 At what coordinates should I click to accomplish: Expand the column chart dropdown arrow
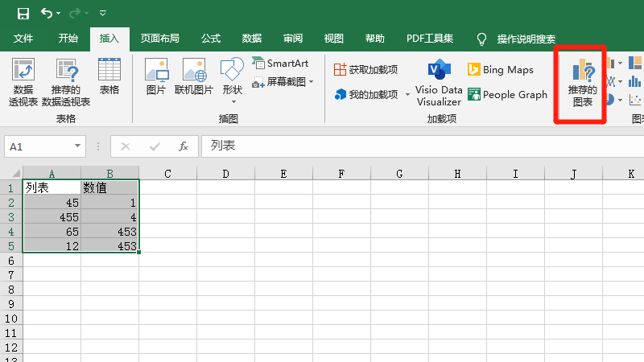tap(620, 64)
